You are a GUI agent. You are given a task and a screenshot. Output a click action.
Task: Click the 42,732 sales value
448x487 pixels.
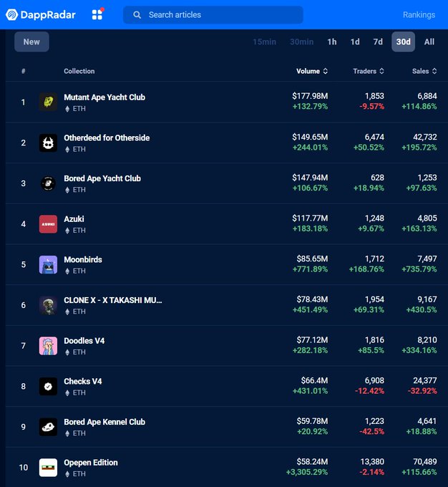point(425,137)
